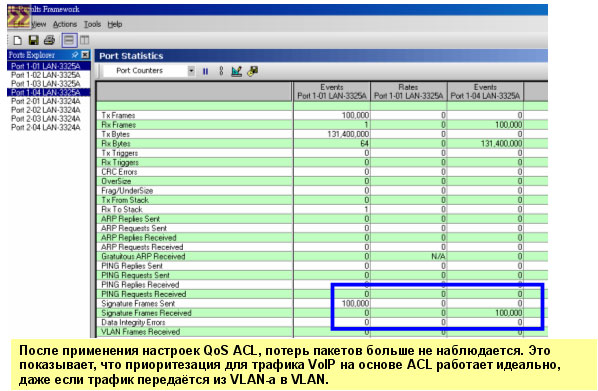Click the Save floppy disk icon
The height and width of the screenshot is (391, 598).
pyautogui.click(x=34, y=40)
